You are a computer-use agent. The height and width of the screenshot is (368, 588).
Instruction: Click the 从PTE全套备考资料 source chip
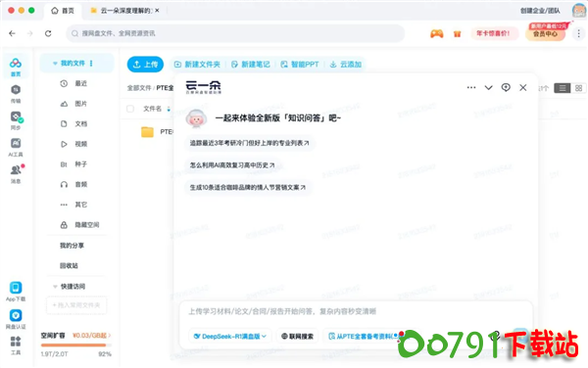[x=365, y=336]
